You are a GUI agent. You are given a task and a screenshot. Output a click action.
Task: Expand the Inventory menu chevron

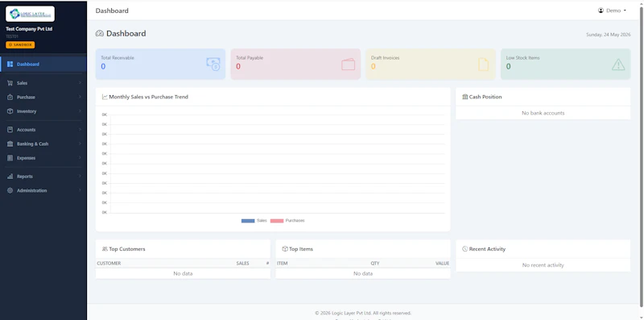click(x=80, y=111)
